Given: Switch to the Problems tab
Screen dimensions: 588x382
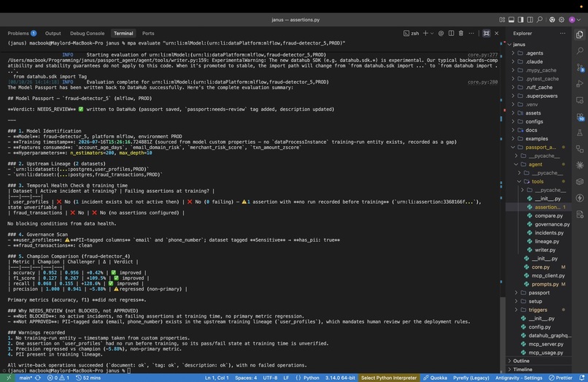Looking at the screenshot, I should click(x=22, y=33).
